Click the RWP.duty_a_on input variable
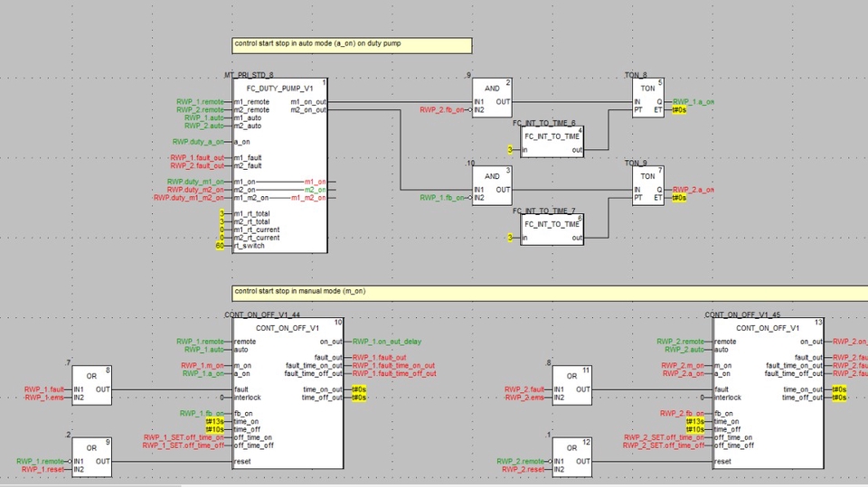 tap(198, 142)
